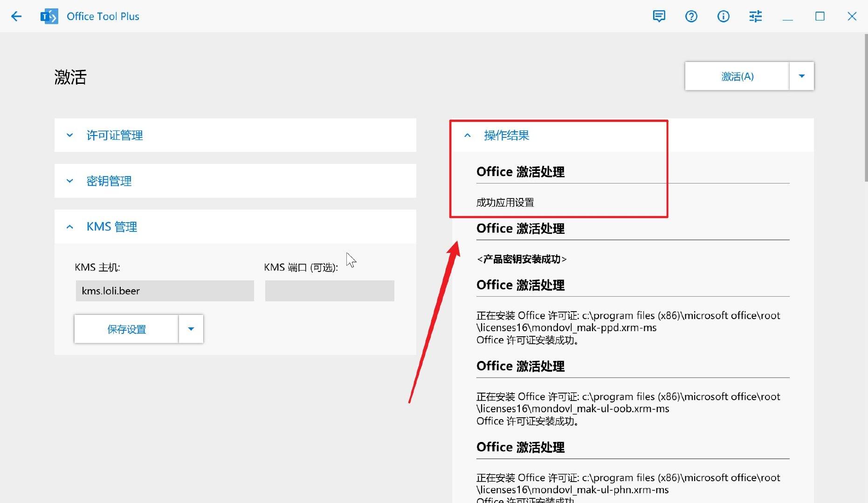Viewport: 868px width, 503px height.
Task: Open the dropdown arrow next to 保存设置
Action: 191,329
